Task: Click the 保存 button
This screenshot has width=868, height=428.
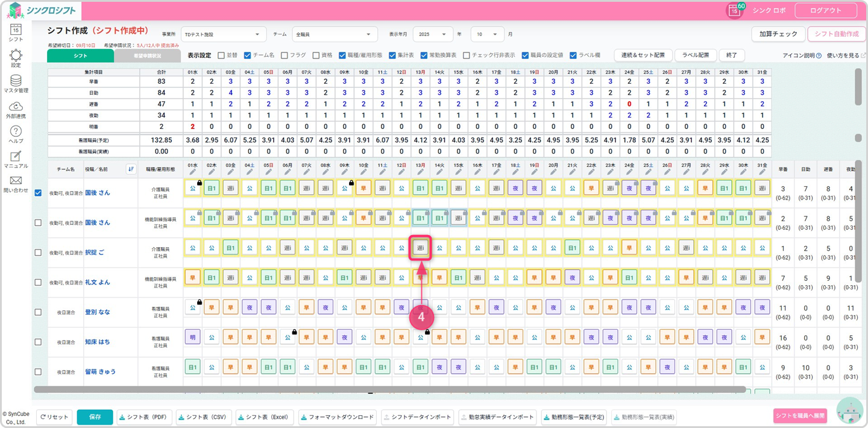Action: coord(95,417)
